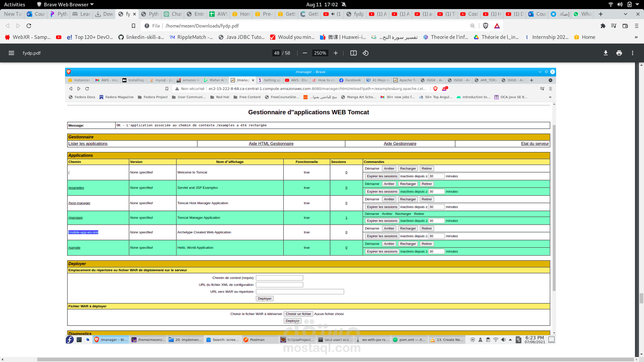Click the fit to page icon
Viewport: 644px width, 362px height.
click(x=353, y=53)
